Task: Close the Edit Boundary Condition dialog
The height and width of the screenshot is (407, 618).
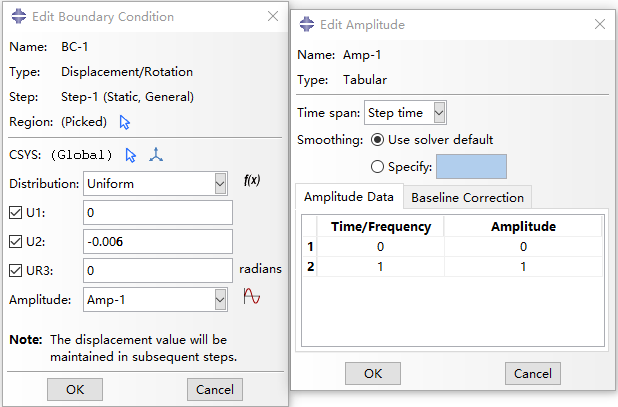Action: [x=273, y=17]
